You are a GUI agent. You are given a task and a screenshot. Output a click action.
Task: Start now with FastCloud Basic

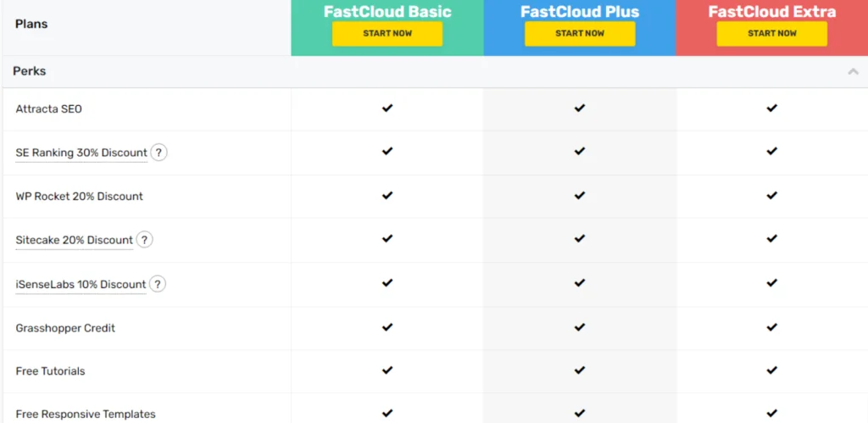click(387, 34)
